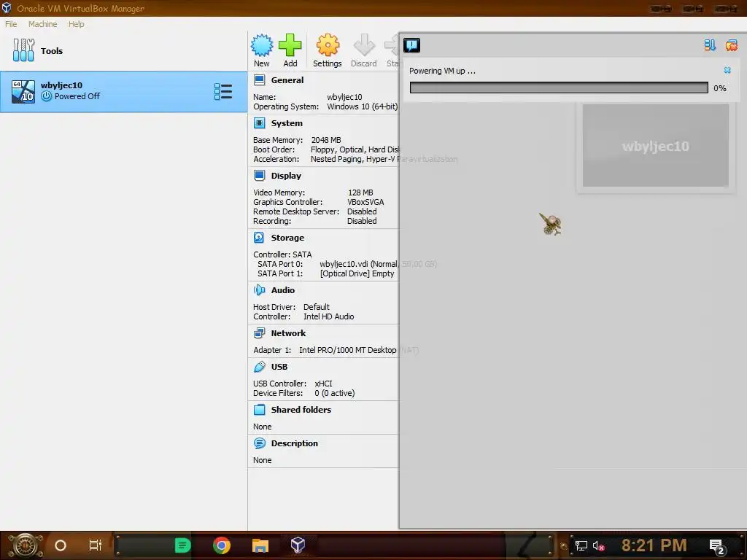Open the System settings header link

(x=287, y=123)
